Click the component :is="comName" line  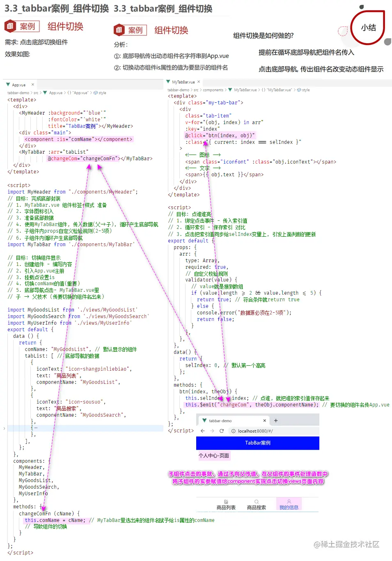click(x=78, y=139)
